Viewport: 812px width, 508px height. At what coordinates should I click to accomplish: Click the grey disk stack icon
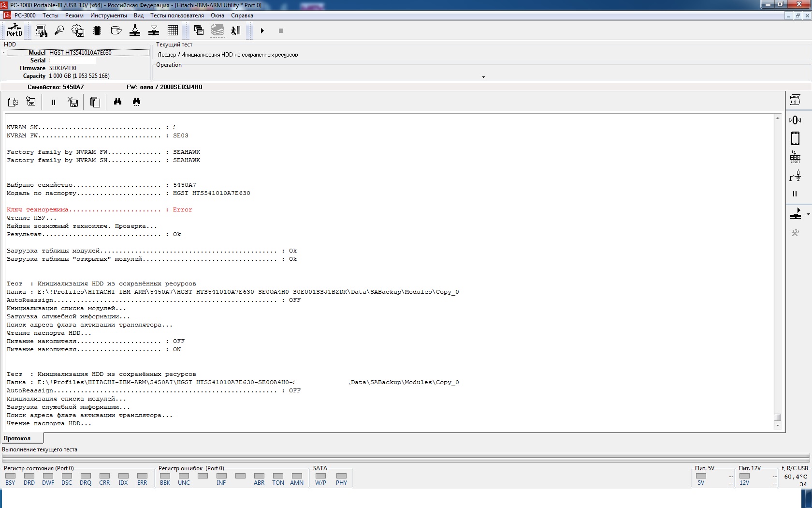(217, 30)
